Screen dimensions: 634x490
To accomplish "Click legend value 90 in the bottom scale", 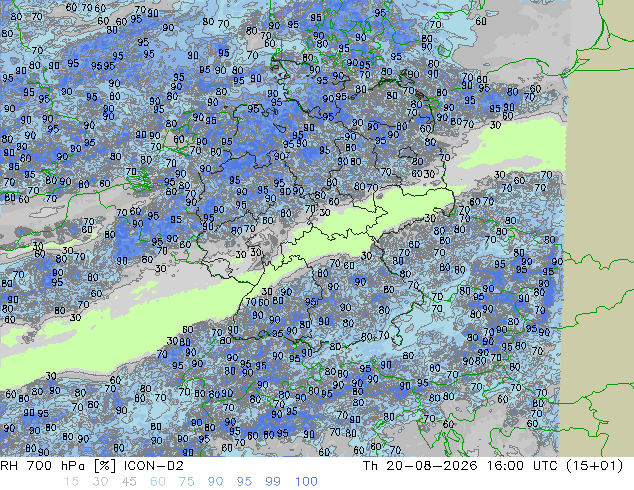I will (x=215, y=482).
